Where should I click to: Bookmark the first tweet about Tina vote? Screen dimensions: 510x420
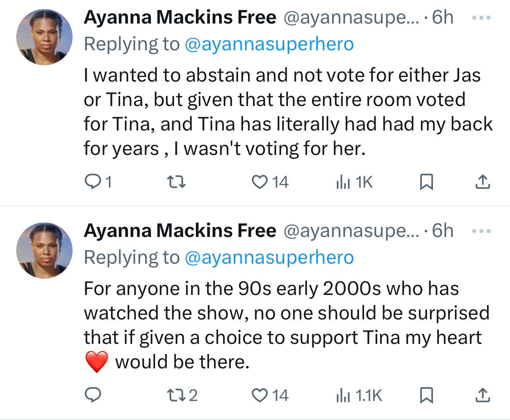[x=427, y=182]
